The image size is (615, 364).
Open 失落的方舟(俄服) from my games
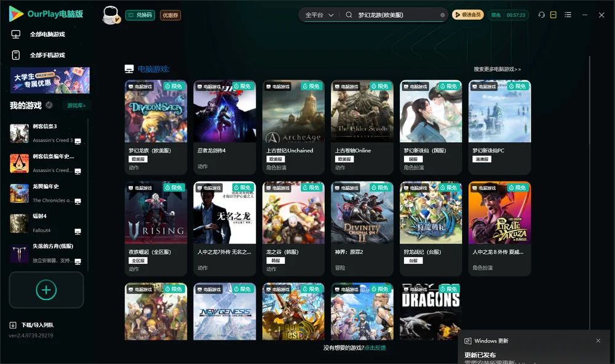tap(46, 253)
